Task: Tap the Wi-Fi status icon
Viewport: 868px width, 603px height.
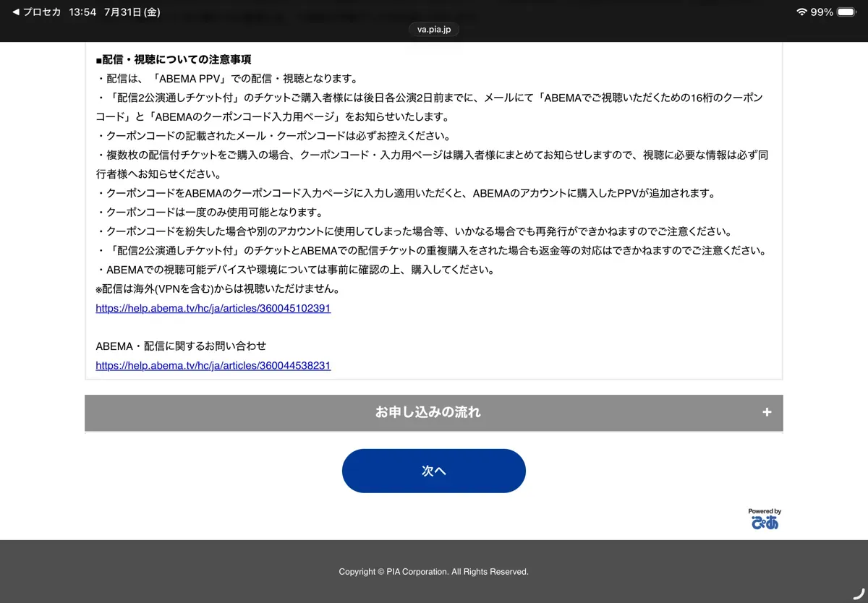Action: [x=801, y=12]
